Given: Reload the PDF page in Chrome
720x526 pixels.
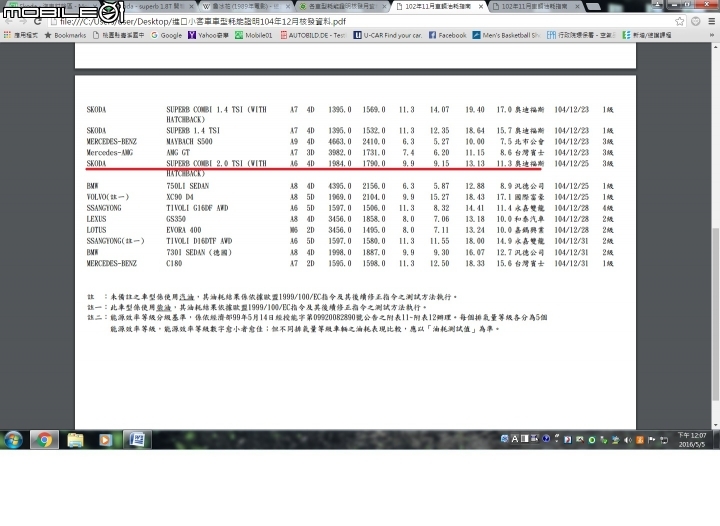Looking at the screenshot, I should pos(37,22).
